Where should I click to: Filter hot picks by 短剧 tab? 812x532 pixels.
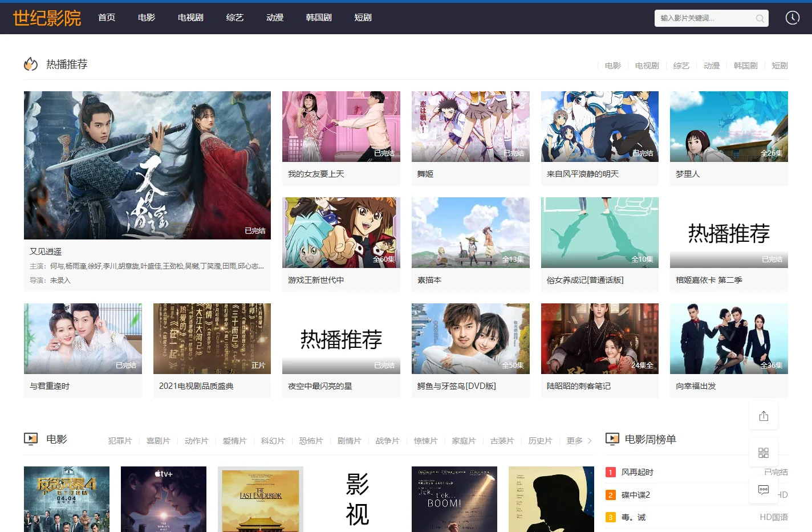(780, 66)
